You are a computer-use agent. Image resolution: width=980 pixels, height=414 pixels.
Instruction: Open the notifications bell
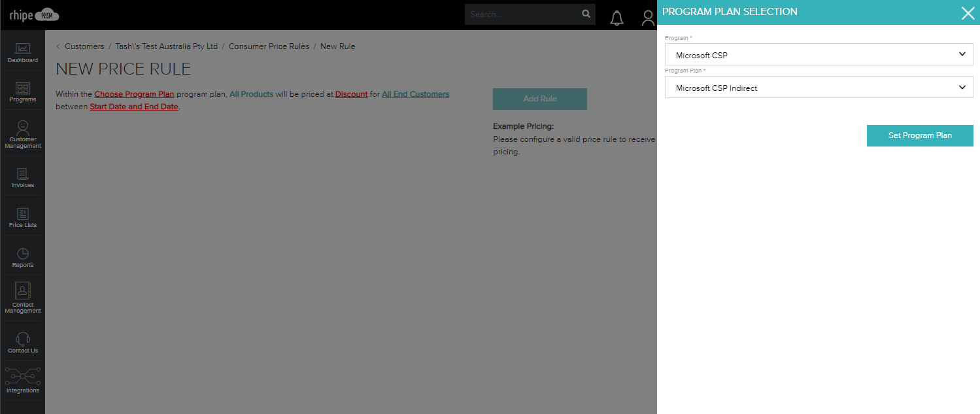(x=617, y=18)
